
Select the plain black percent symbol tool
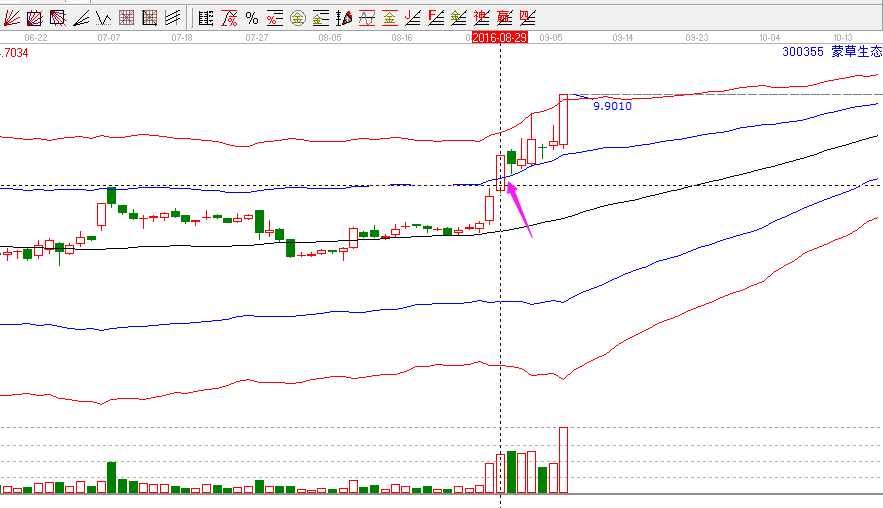tap(251, 18)
